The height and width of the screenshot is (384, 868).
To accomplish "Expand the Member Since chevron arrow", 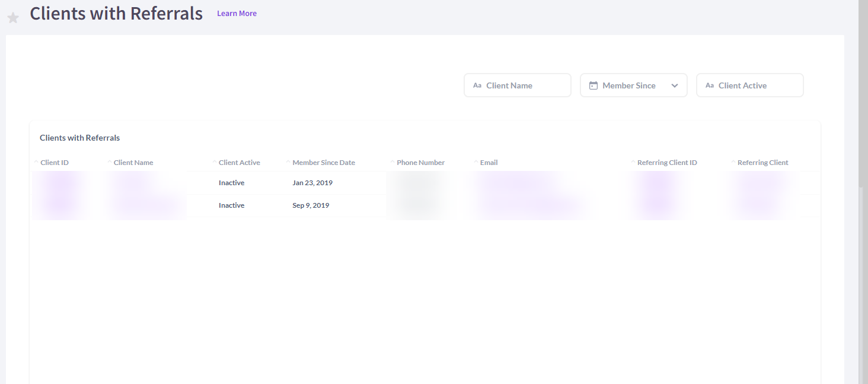I will coord(675,85).
